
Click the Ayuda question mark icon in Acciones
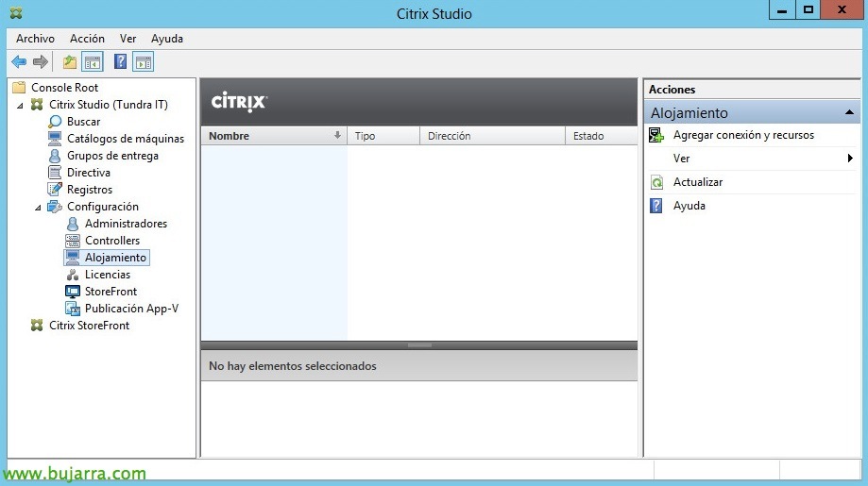[656, 206]
